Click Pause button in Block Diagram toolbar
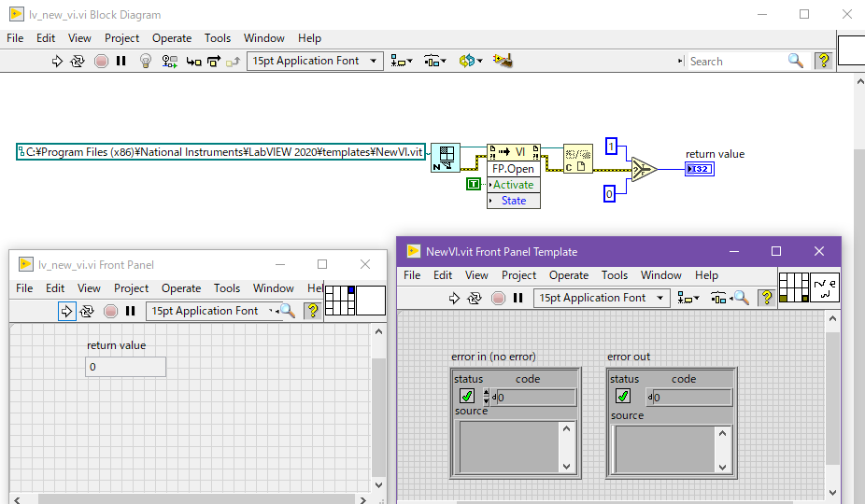865x504 pixels. tap(121, 62)
